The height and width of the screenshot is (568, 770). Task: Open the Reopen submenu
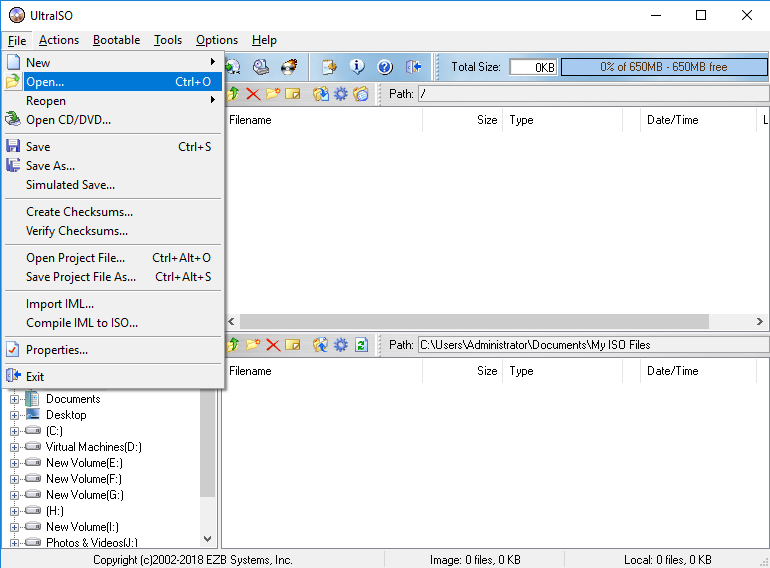click(x=113, y=101)
